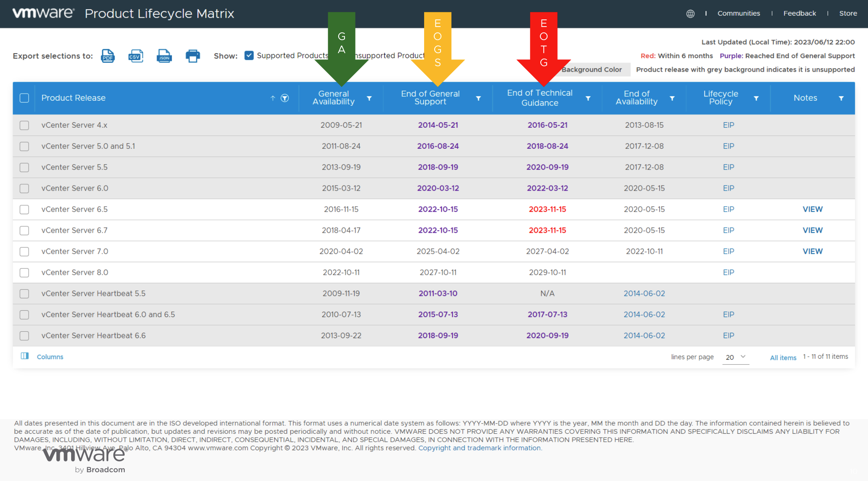The image size is (868, 481).
Task: Open the Columns chooser icon
Action: (x=25, y=356)
